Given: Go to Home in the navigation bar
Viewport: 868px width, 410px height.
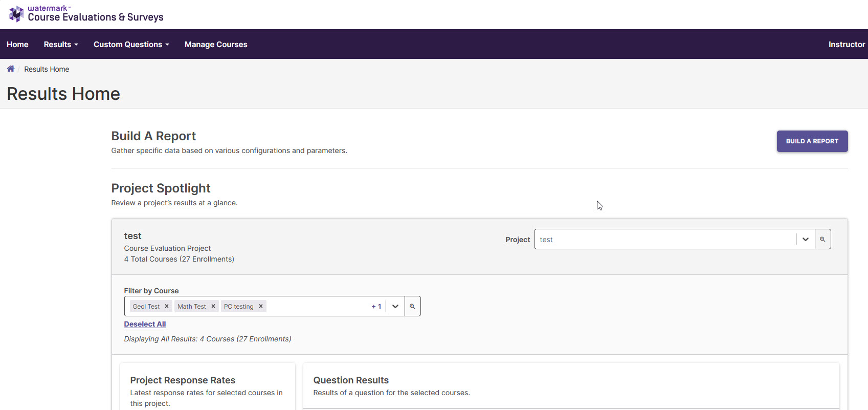Looking at the screenshot, I should [17, 45].
